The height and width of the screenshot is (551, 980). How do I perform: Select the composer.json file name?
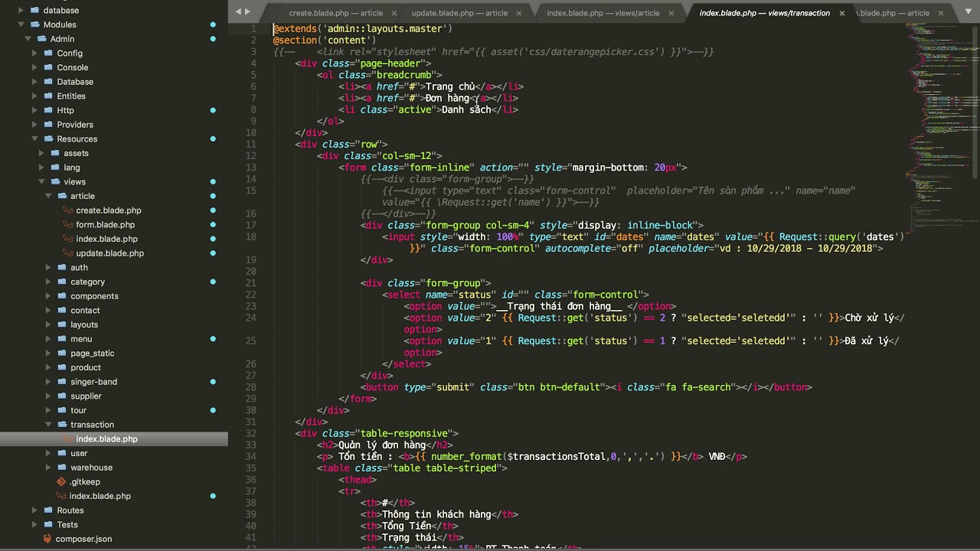(83, 539)
